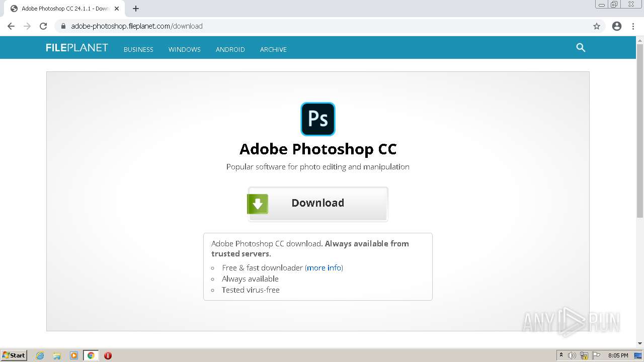Image resolution: width=644 pixels, height=362 pixels.
Task: Bookmark this page with the star icon
Action: (597, 26)
